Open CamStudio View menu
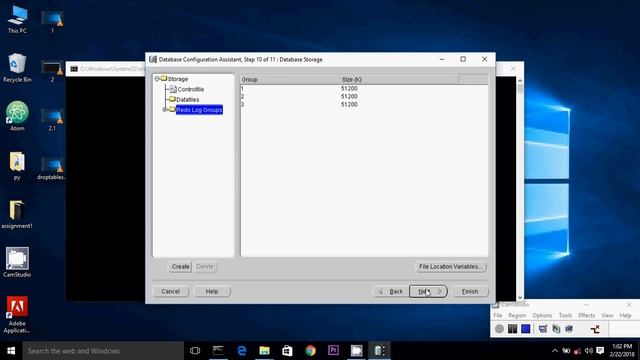Viewport: 640px width, 360px height. [607, 316]
